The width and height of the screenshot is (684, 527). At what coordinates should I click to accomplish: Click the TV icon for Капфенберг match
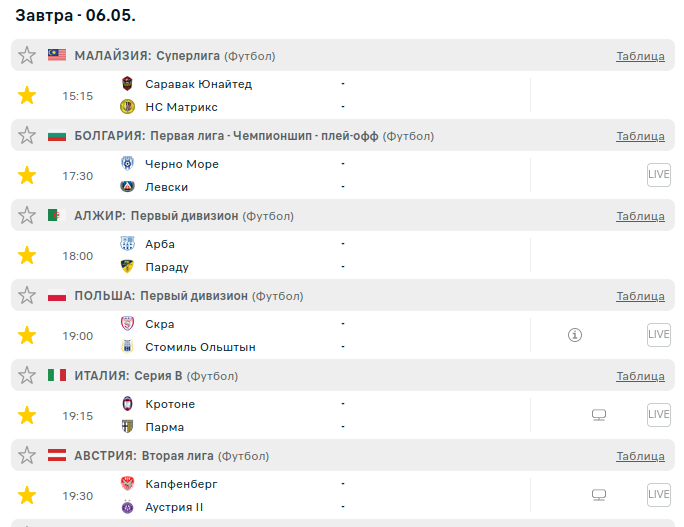click(x=599, y=495)
